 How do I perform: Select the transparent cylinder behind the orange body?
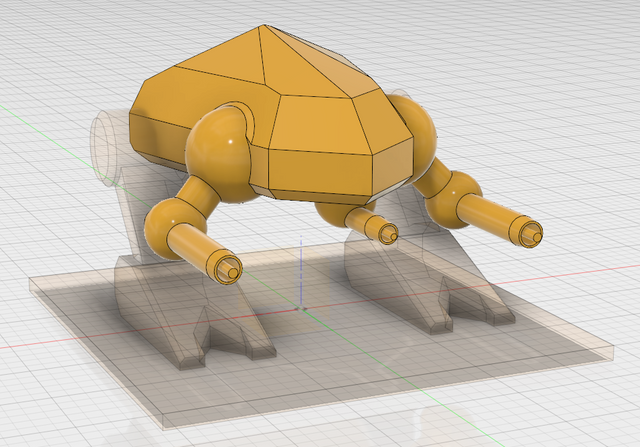pos(107,147)
